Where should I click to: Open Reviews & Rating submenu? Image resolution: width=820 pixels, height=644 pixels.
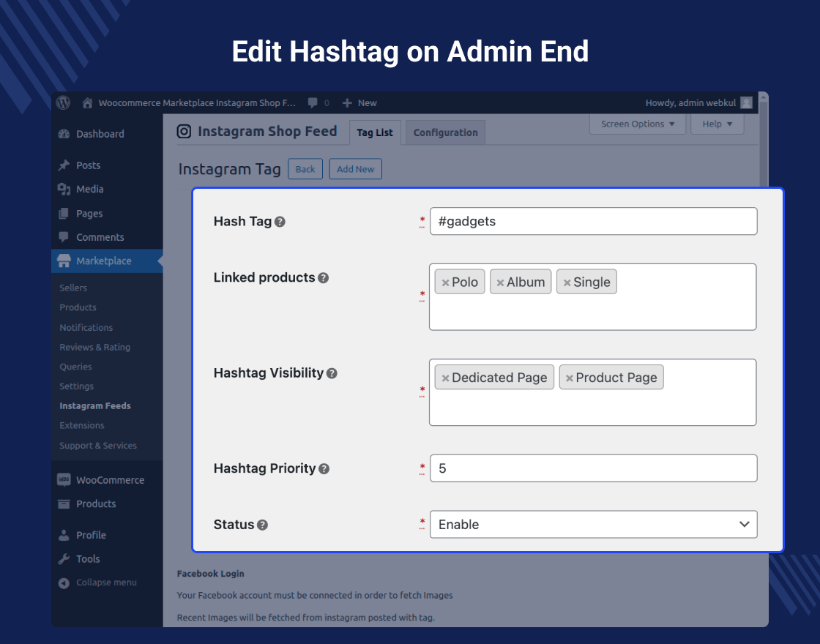pyautogui.click(x=94, y=347)
